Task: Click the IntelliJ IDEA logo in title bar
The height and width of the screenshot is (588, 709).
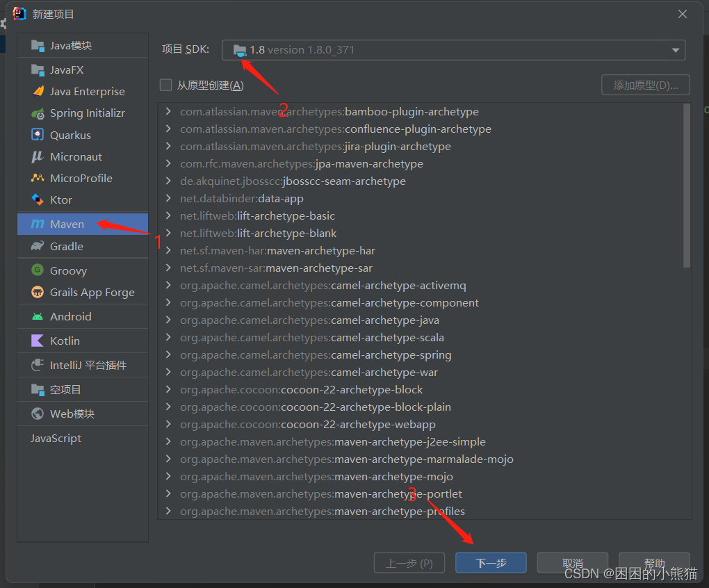Action: pos(19,14)
